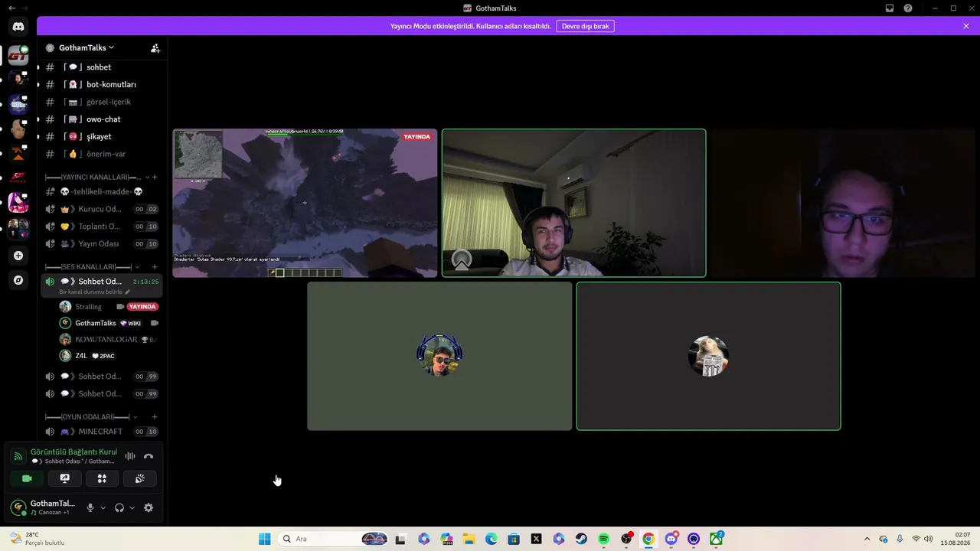
Task: Open microphone input options arrow
Action: pyautogui.click(x=103, y=507)
